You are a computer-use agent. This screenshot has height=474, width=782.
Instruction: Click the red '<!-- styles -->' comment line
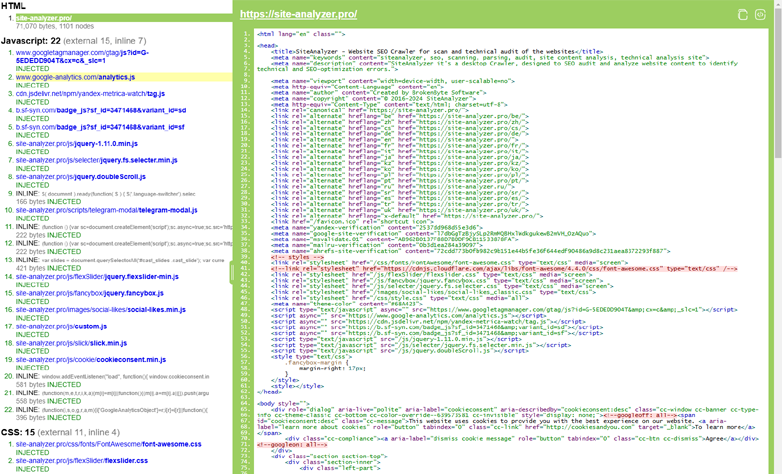(298, 257)
